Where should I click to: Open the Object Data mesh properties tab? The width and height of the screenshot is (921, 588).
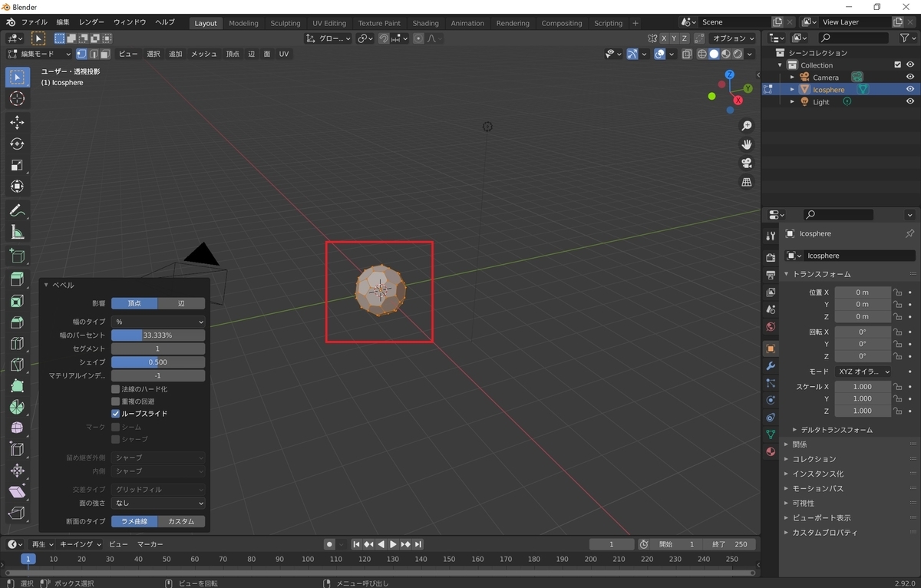click(771, 434)
